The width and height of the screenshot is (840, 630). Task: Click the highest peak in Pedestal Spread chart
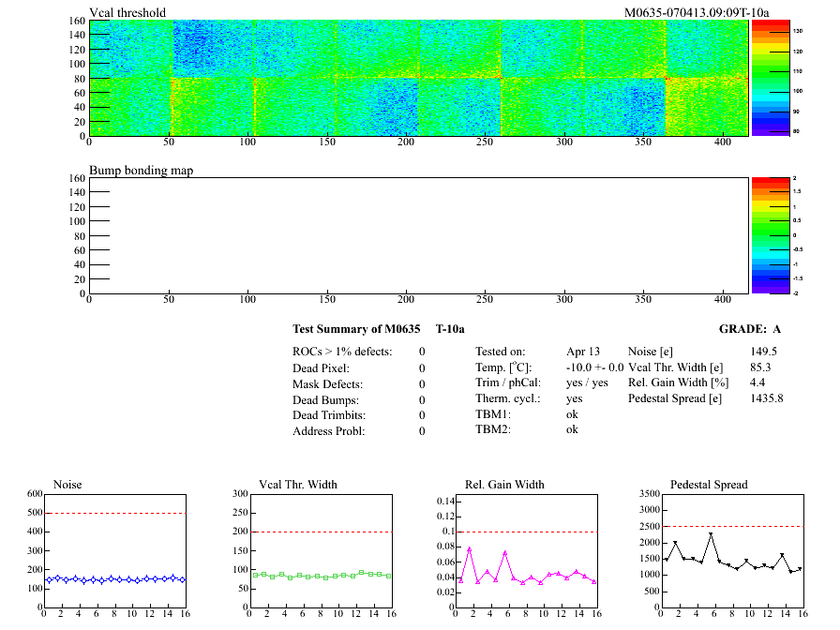(711, 534)
